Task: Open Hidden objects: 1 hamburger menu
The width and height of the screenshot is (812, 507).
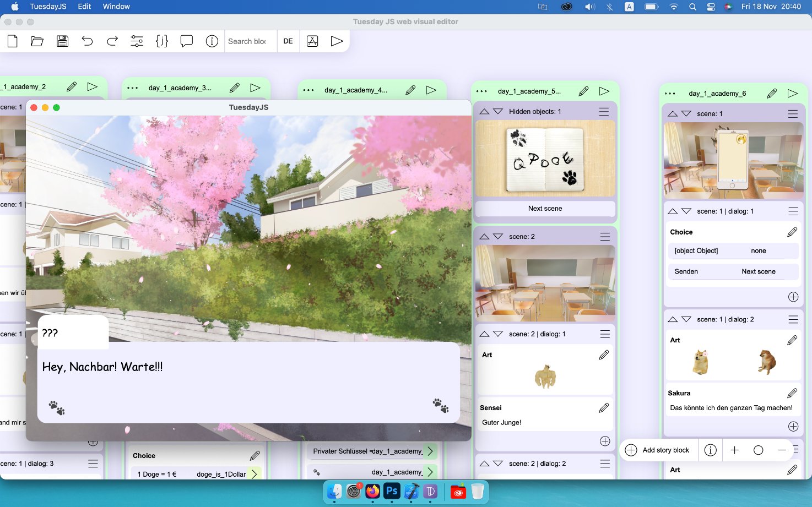Action: (x=604, y=112)
